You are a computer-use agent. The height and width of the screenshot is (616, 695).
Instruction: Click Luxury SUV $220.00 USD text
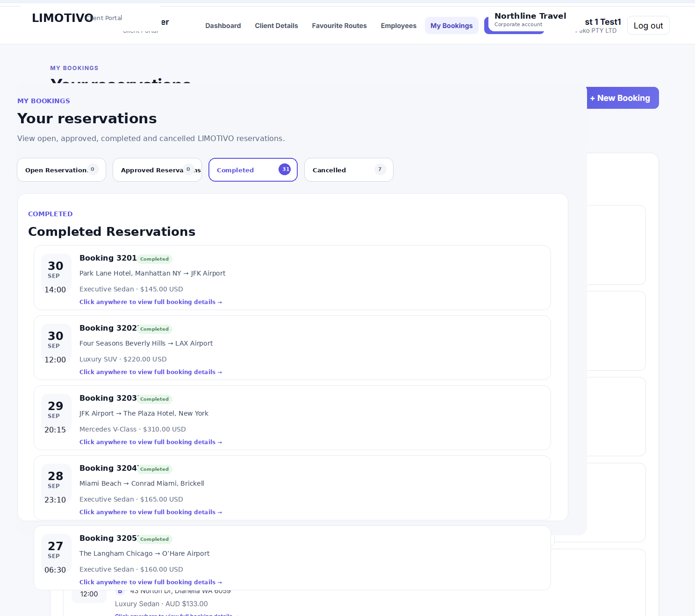coord(123,359)
